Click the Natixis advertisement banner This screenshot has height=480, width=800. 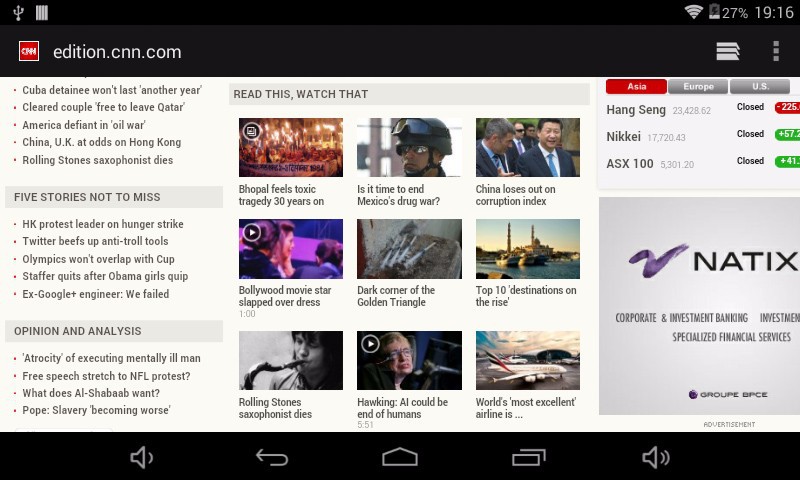point(699,305)
